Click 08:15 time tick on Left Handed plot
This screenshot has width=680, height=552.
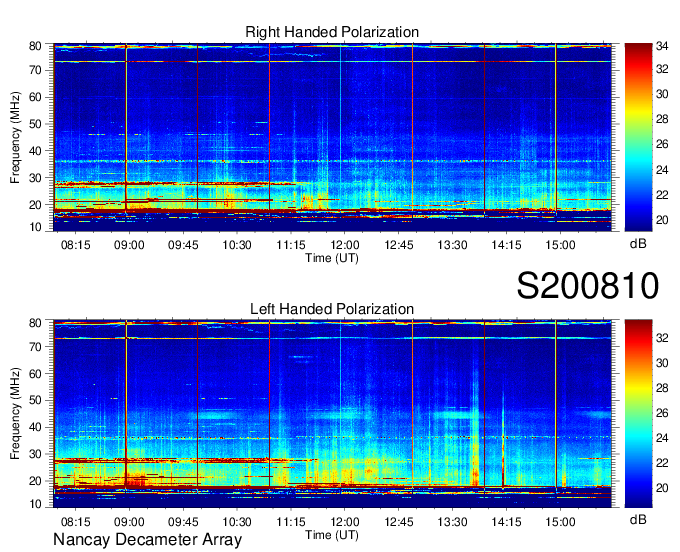(x=75, y=522)
